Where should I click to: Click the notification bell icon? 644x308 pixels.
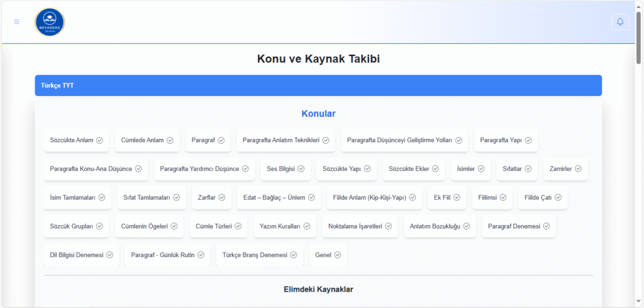coord(620,22)
